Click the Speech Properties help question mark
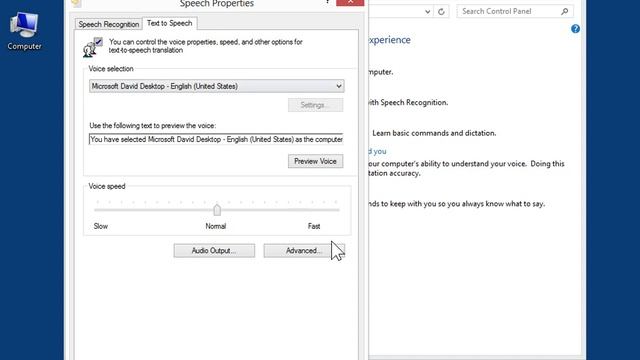The width and height of the screenshot is (640, 360). click(x=327, y=2)
